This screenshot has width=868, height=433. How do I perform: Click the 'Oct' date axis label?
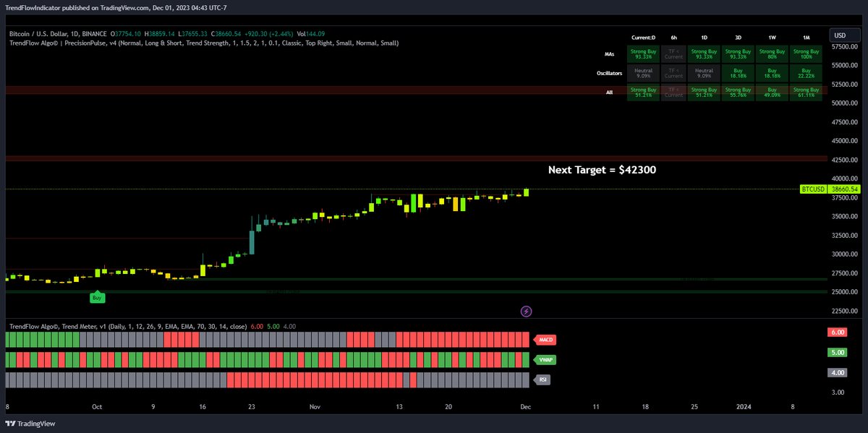[x=96, y=407]
